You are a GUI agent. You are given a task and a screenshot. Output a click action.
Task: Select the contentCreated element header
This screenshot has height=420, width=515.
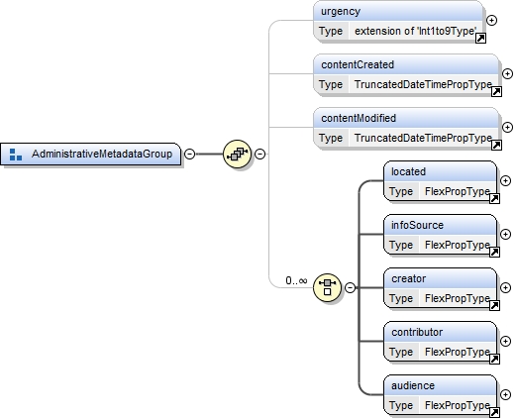pyautogui.click(x=406, y=64)
